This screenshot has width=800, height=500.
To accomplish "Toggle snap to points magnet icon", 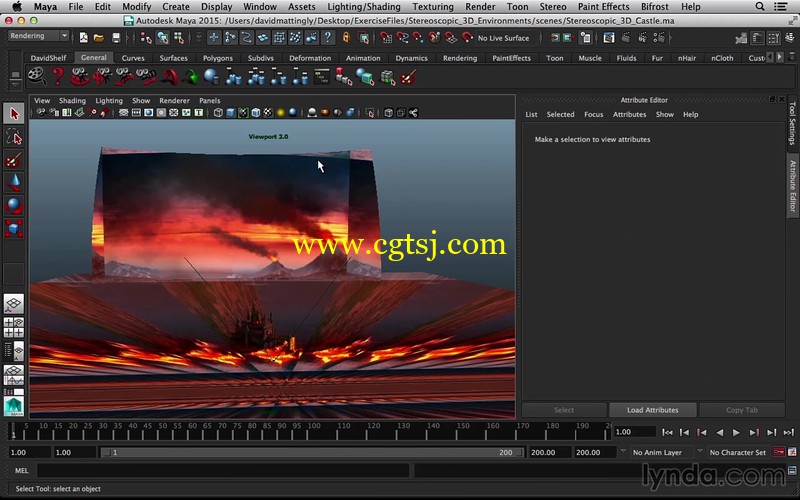I will click(x=418, y=37).
